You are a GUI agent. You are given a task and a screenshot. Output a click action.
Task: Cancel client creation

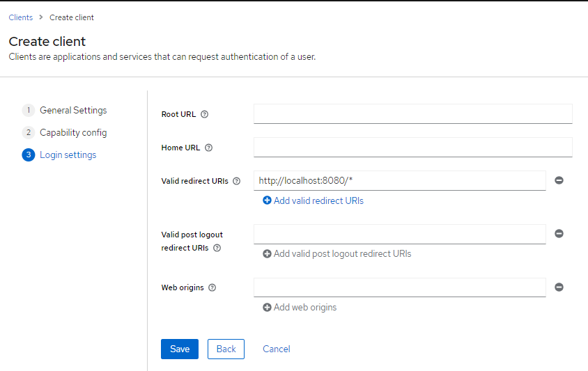[277, 349]
